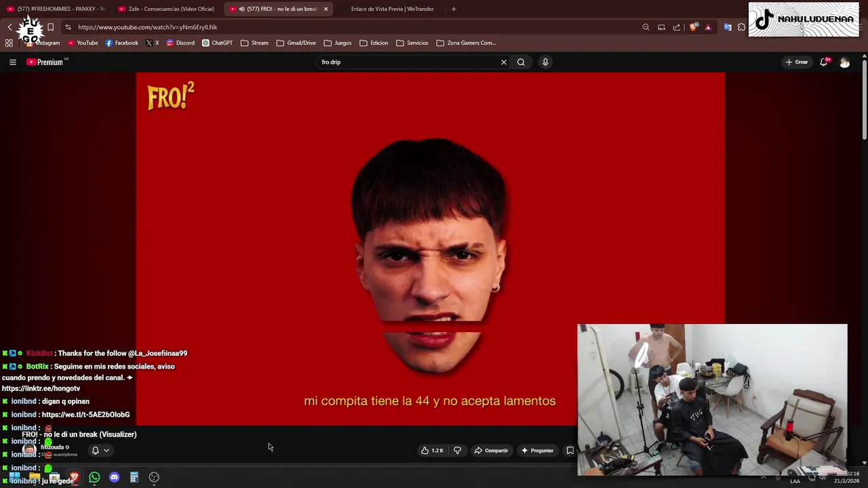Image resolution: width=868 pixels, height=488 pixels.
Task: Close the active FRO! browser tab
Action: (325, 9)
